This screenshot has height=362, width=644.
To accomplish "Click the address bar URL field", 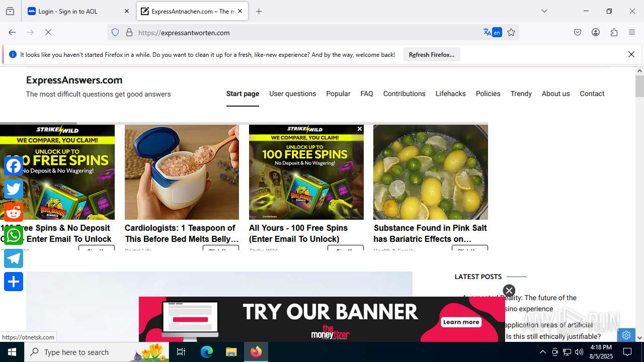I will [307, 33].
